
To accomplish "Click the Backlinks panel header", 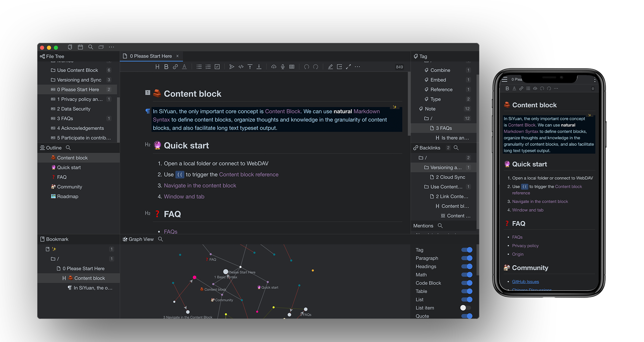I will coord(427,148).
